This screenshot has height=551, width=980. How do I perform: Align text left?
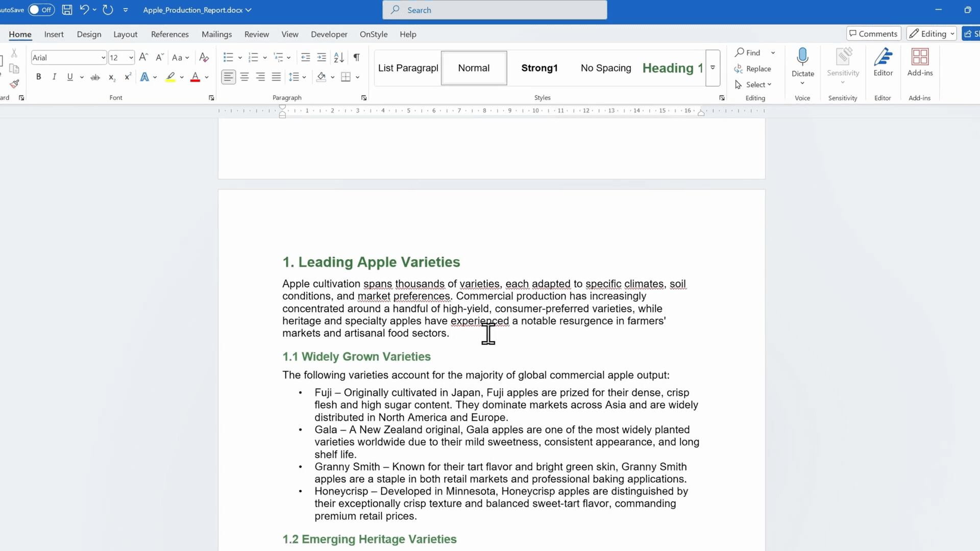[x=228, y=77]
